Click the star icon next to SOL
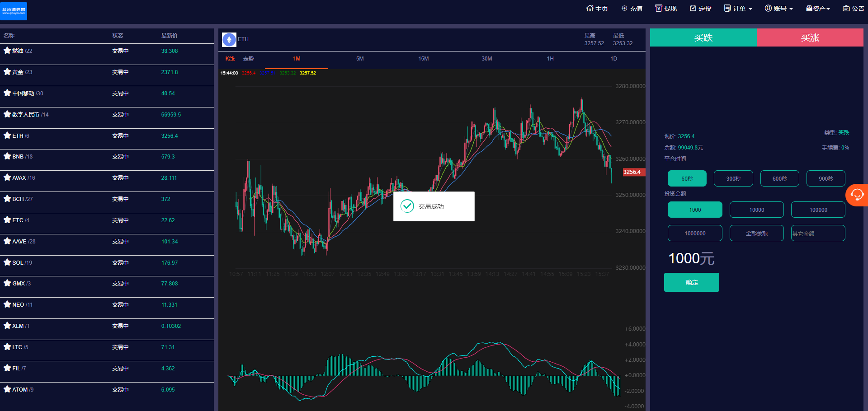Viewport: 868px width, 411px height. (7, 262)
